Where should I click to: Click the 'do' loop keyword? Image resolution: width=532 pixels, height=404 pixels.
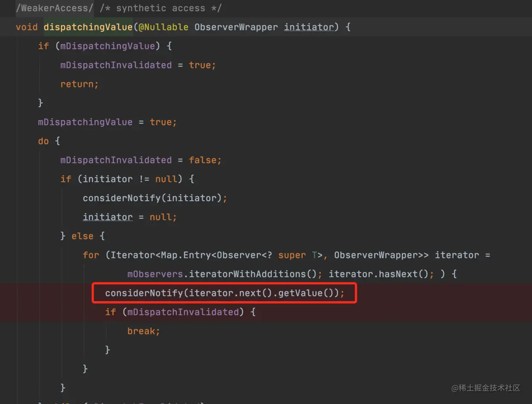[43, 141]
